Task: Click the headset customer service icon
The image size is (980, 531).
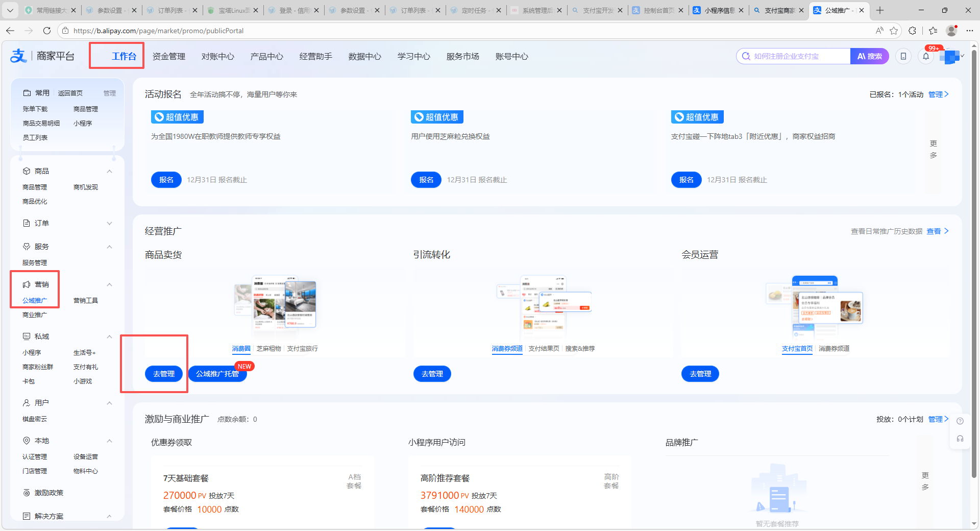Action: click(960, 439)
